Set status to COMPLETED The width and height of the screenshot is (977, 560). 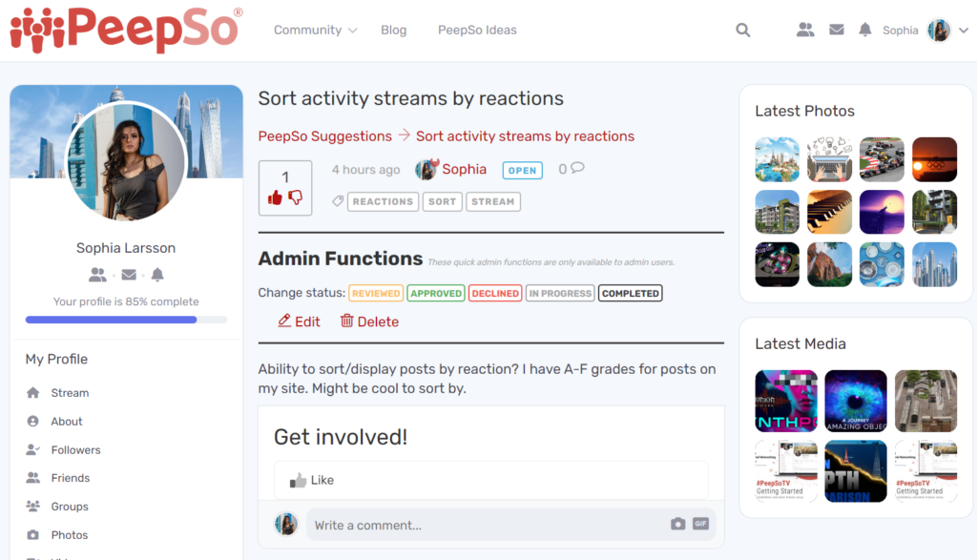click(x=631, y=294)
